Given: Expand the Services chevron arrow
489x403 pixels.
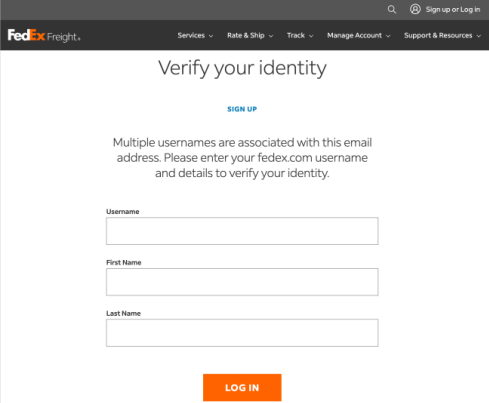Looking at the screenshot, I should pyautogui.click(x=211, y=36).
